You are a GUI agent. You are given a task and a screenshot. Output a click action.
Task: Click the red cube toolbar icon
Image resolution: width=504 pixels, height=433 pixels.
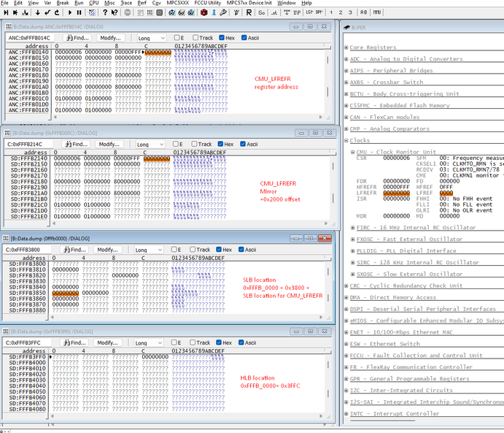pos(203,12)
